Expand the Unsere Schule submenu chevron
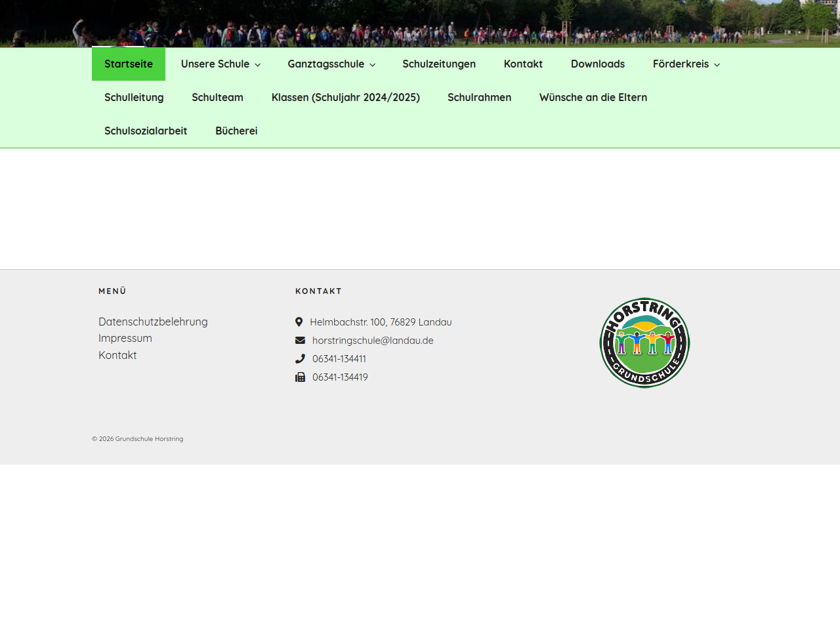The height and width of the screenshot is (630, 840). coord(258,65)
